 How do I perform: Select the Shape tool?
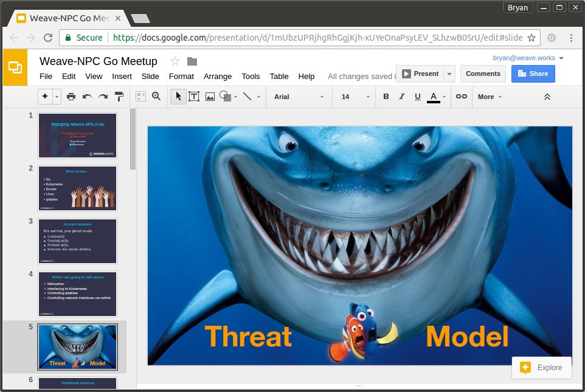[x=225, y=96]
